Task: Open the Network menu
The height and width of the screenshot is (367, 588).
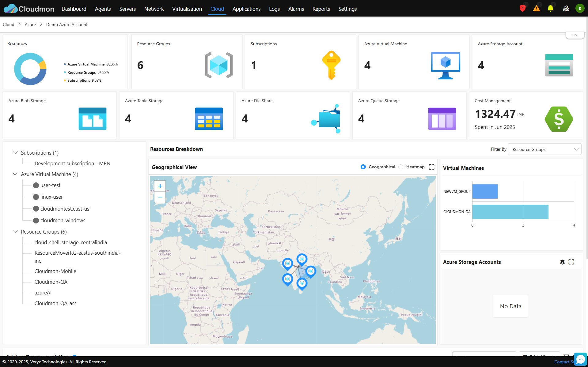Action: 154,9
